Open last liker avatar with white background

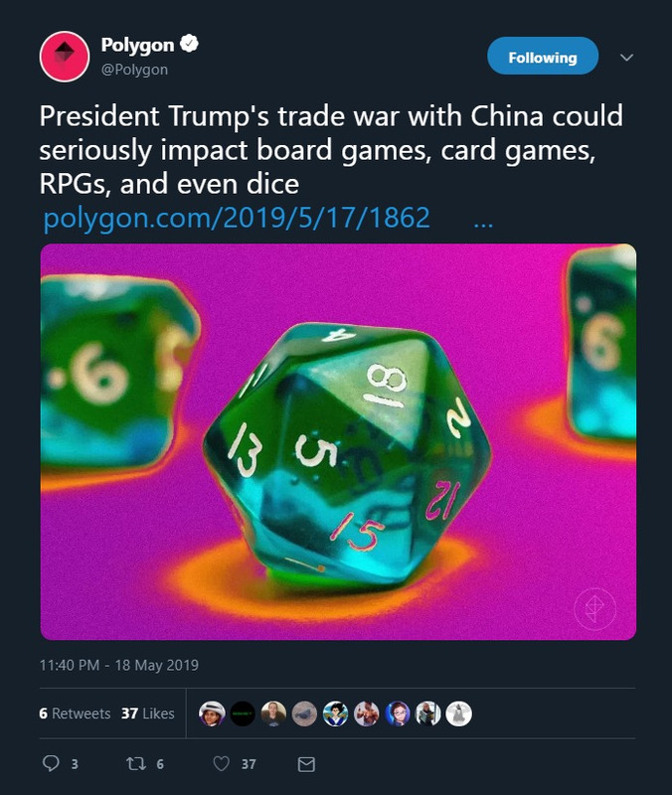click(x=459, y=714)
